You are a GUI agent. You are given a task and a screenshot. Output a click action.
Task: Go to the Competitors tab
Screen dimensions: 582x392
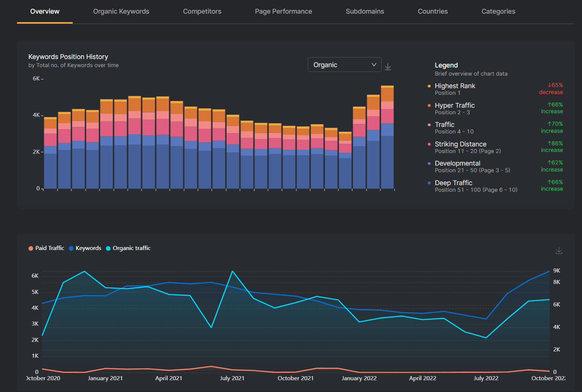point(202,11)
